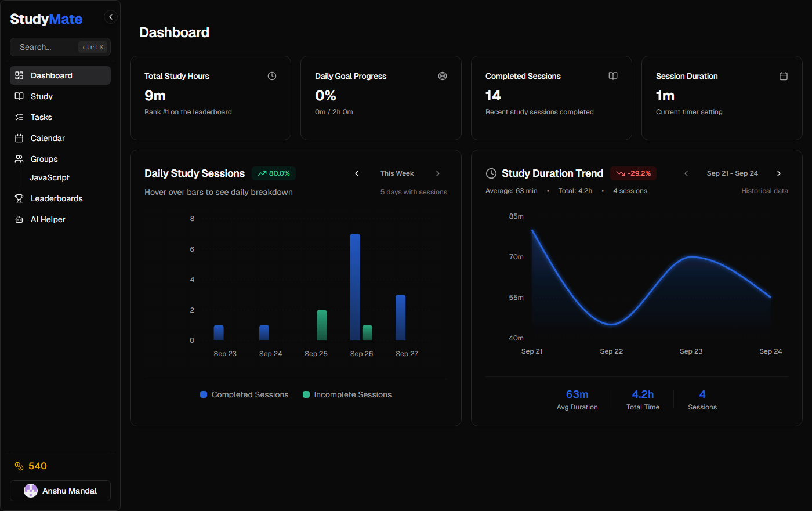Toggle Completed Sessions in the chart legend
The width and height of the screenshot is (812, 511).
pyautogui.click(x=244, y=394)
